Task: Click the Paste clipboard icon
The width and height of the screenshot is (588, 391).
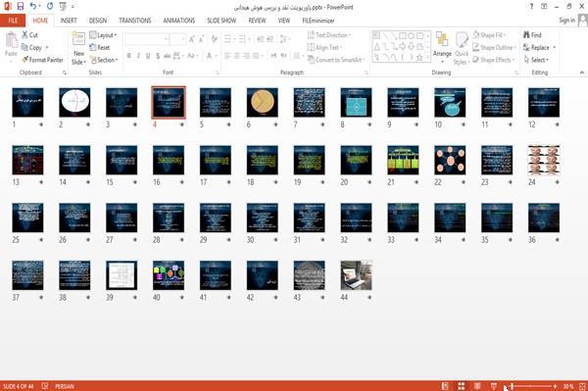Action: tap(11, 40)
